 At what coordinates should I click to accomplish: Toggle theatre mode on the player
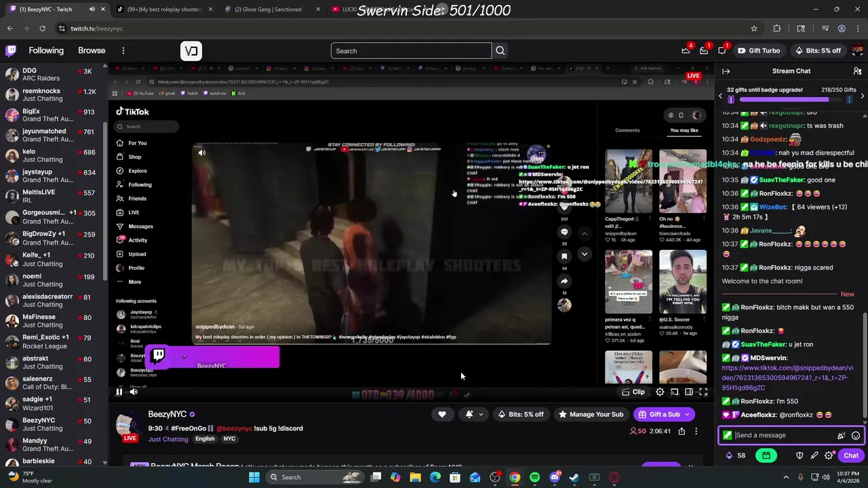[689, 392]
